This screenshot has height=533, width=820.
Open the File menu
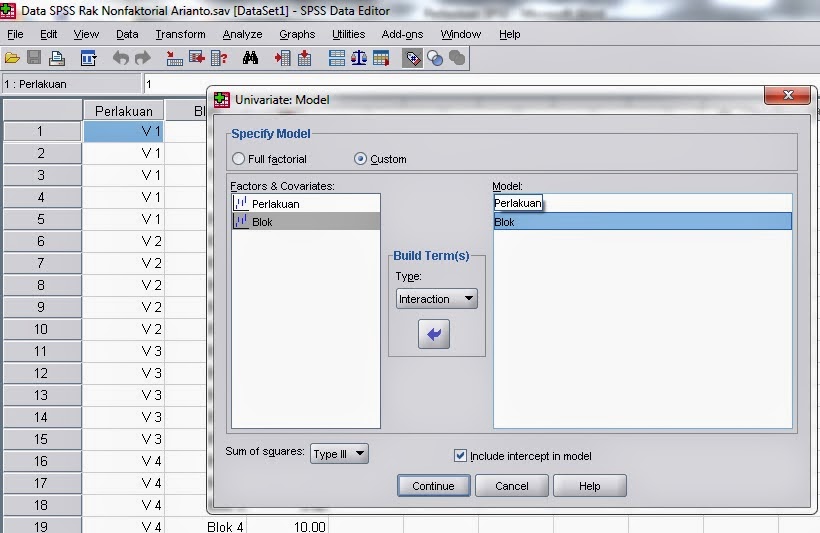[x=15, y=34]
